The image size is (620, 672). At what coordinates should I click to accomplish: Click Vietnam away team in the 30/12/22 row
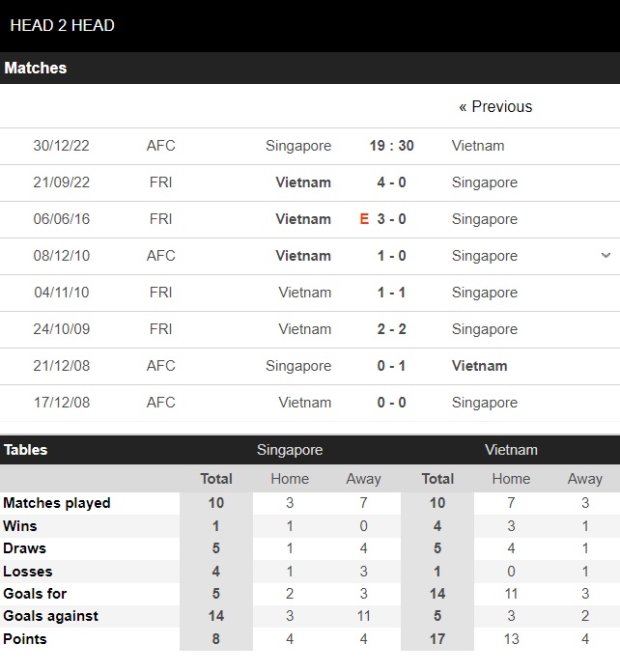pos(478,146)
